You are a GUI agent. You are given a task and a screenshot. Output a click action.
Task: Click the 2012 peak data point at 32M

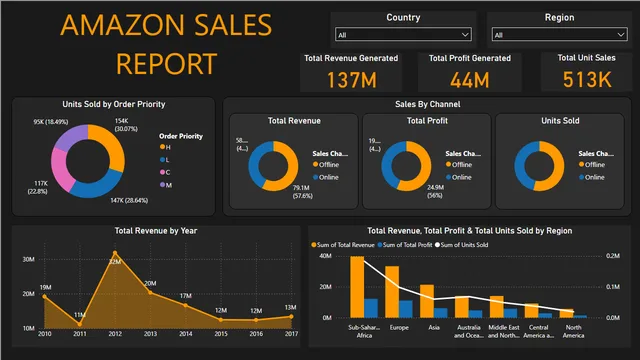click(x=115, y=253)
